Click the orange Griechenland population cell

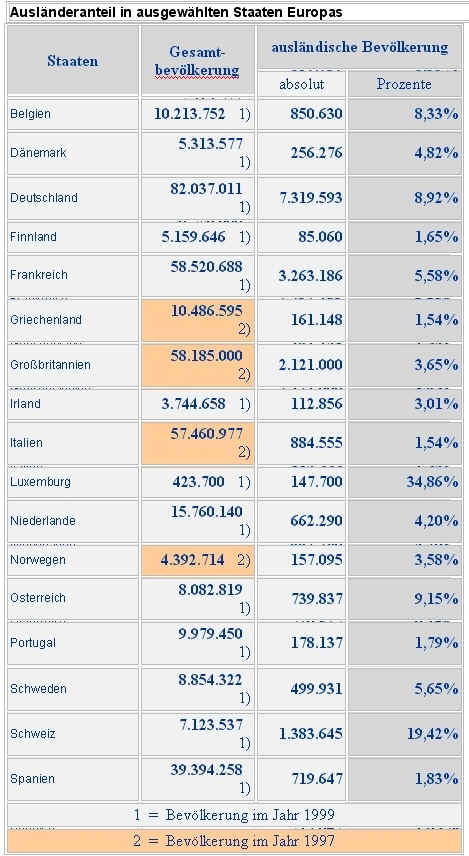pos(198,320)
